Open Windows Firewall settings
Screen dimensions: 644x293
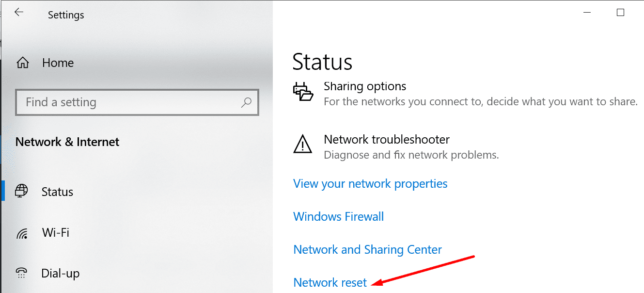tap(338, 216)
